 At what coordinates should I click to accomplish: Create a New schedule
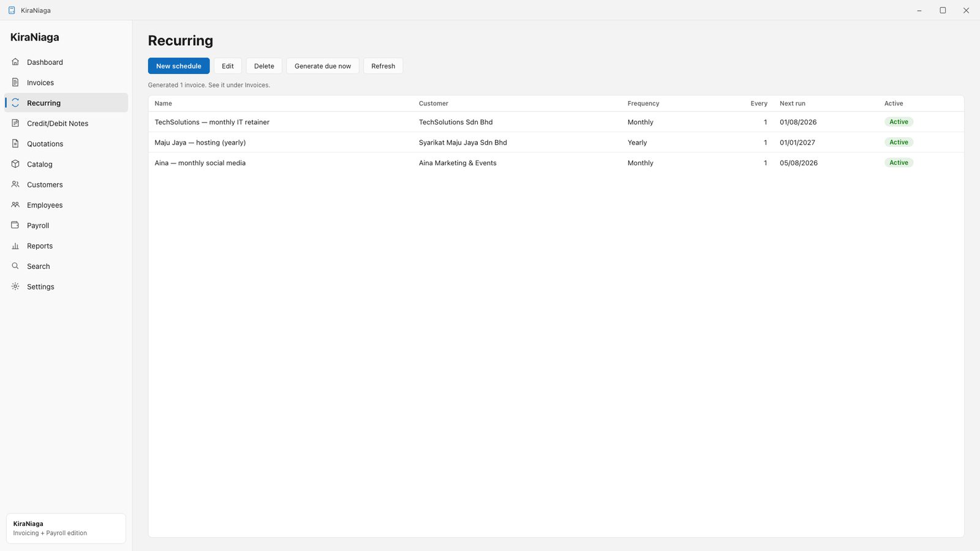179,66
